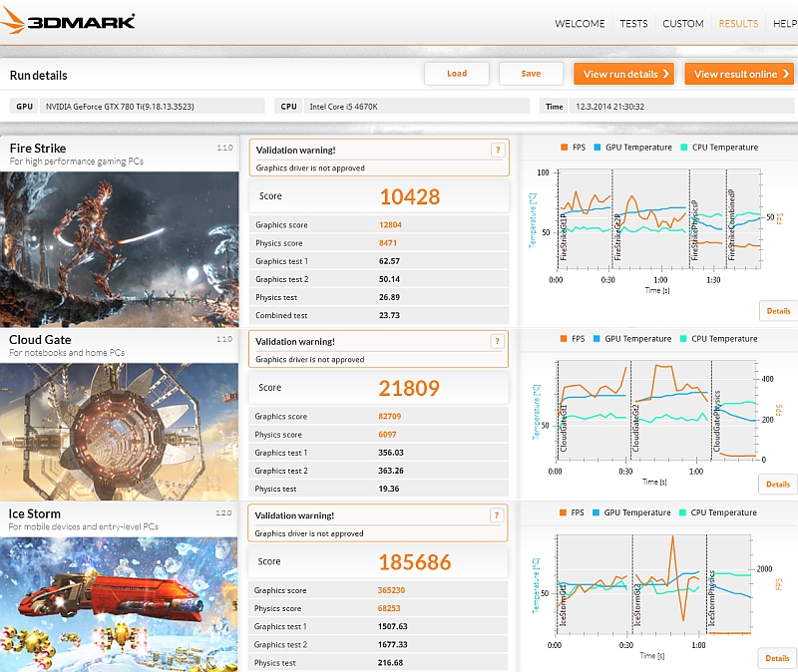This screenshot has height=672, width=798.
Task: Click Cloud Gate Graphics test 1 value 356.03
Action: 391,453
